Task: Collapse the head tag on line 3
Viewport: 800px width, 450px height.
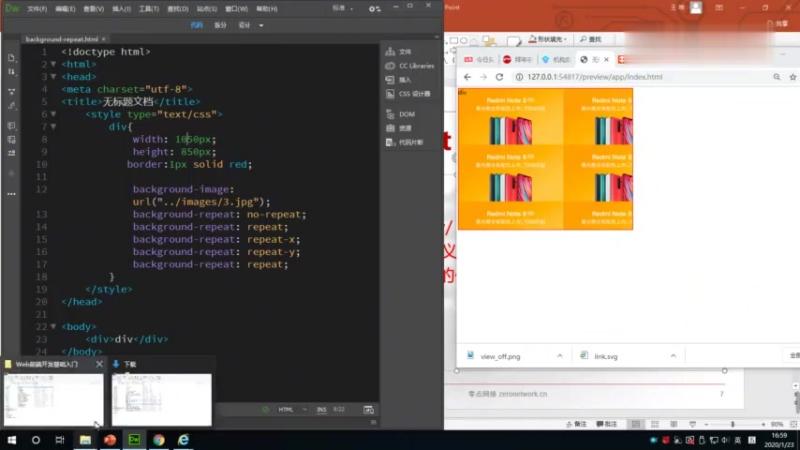Action: [x=53, y=77]
